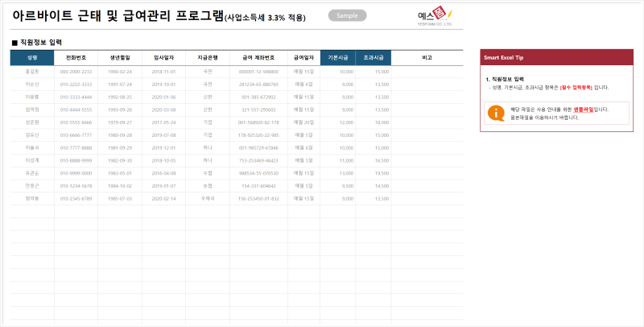Select the account number cell 001-385-672902

point(258,97)
